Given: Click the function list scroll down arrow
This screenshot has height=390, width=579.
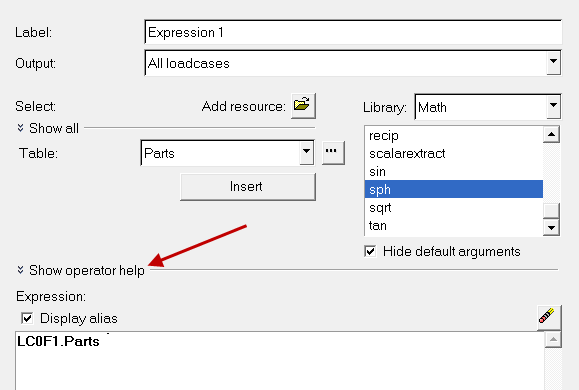Looking at the screenshot, I should pyautogui.click(x=551, y=227).
